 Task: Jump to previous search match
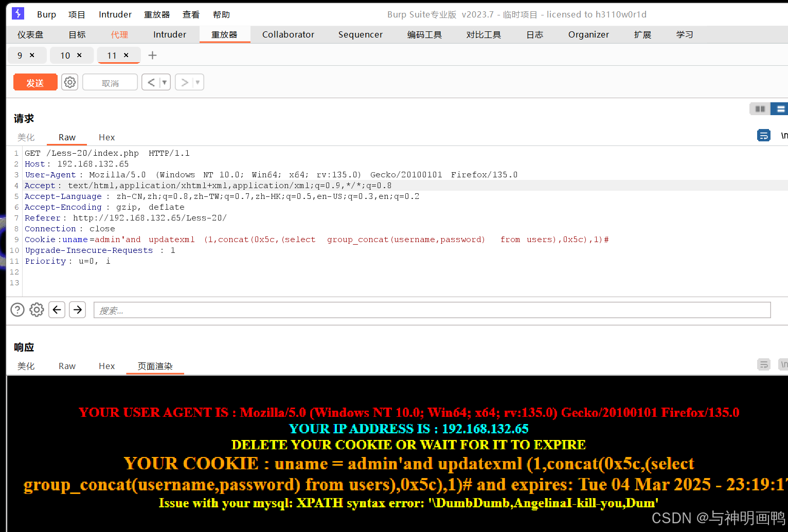point(57,309)
